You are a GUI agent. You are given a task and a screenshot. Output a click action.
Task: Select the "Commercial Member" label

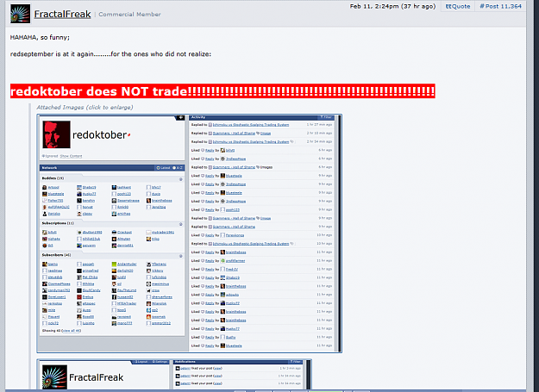click(x=129, y=15)
